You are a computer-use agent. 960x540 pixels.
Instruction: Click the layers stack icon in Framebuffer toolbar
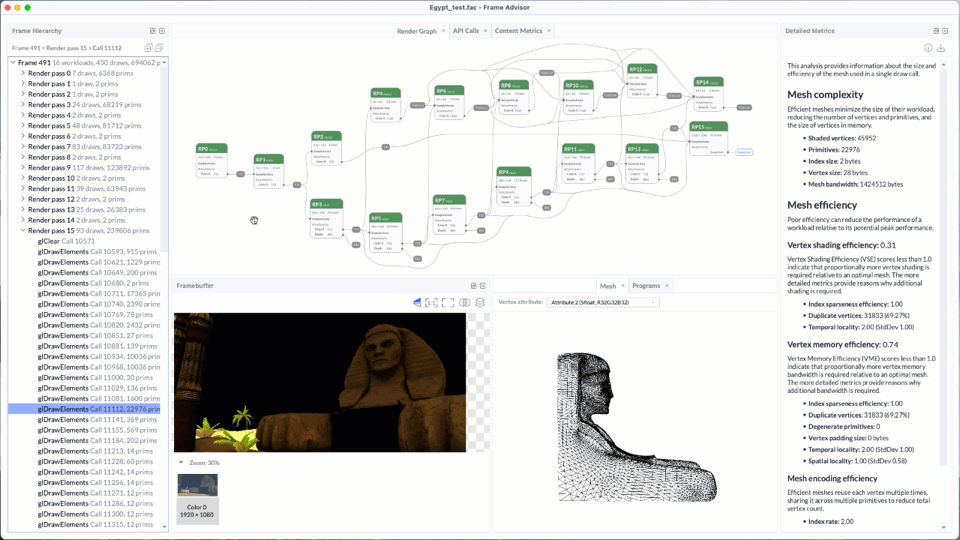[480, 302]
